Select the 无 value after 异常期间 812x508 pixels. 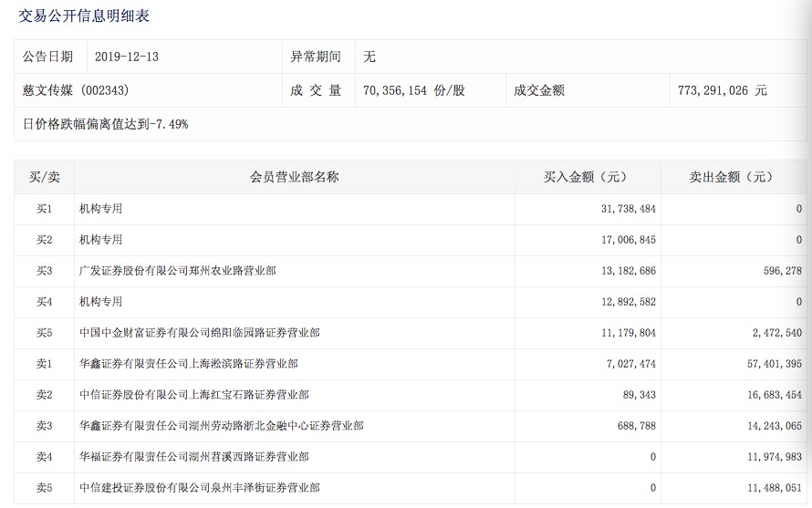(x=370, y=57)
